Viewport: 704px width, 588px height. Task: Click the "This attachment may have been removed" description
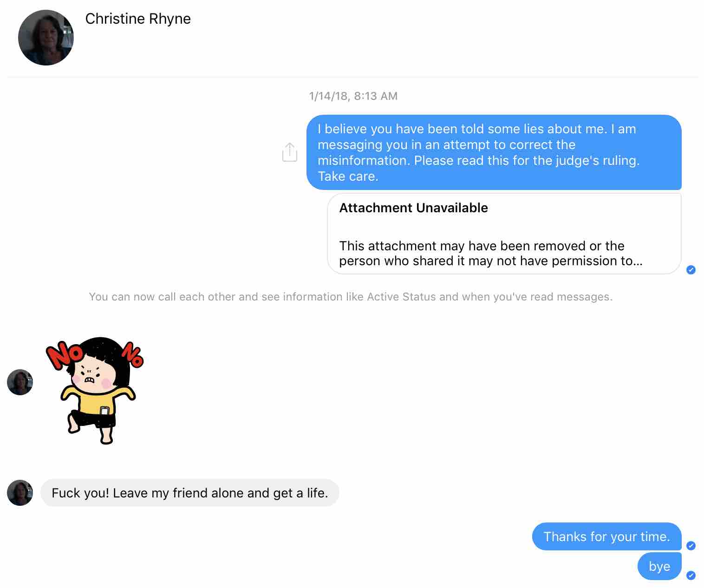491,253
